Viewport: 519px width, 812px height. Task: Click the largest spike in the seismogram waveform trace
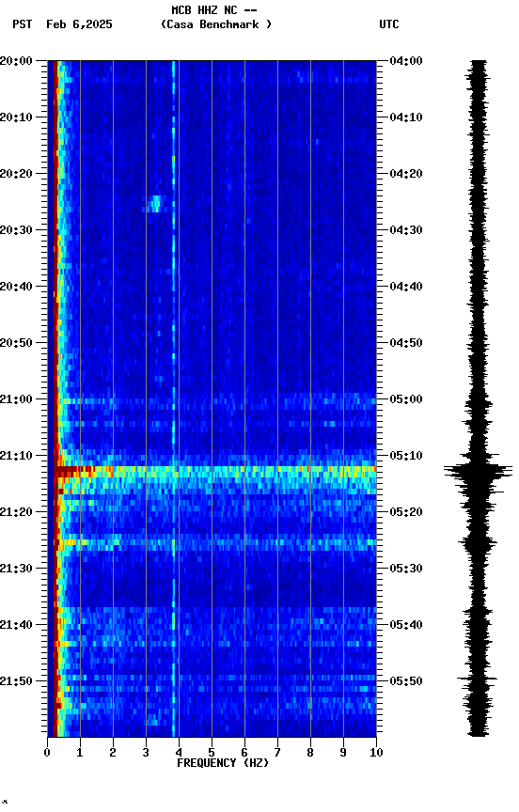[478, 471]
